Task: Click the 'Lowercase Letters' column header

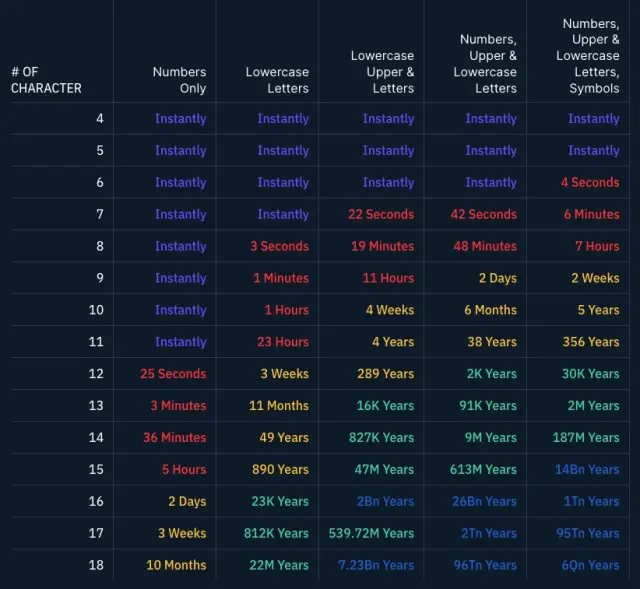Action: pyautogui.click(x=277, y=80)
